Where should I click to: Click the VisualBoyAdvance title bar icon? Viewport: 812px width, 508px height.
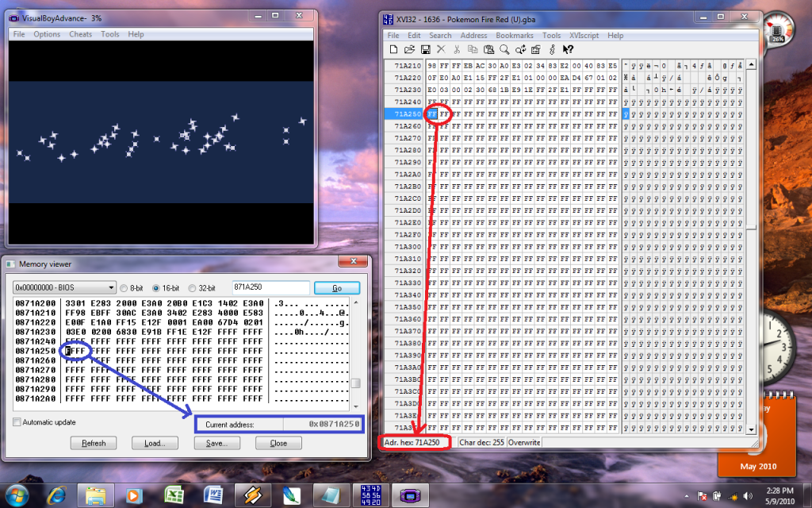[14, 18]
